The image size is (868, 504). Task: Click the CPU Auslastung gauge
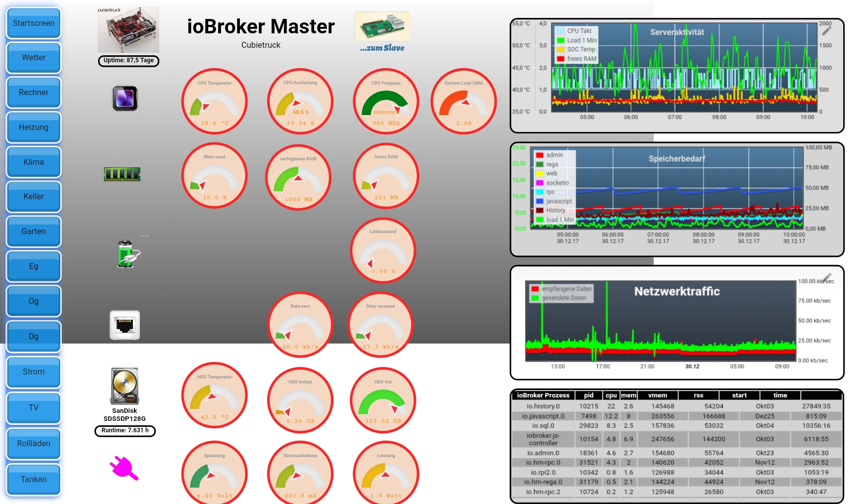tap(300, 101)
